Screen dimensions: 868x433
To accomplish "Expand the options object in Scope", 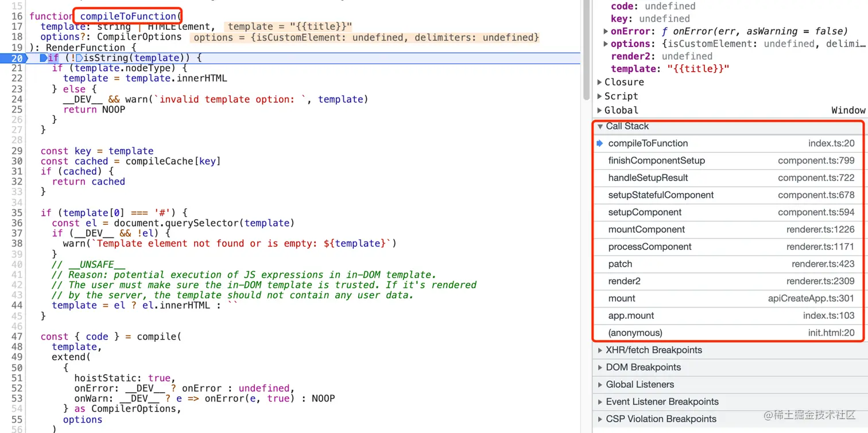I will point(606,44).
